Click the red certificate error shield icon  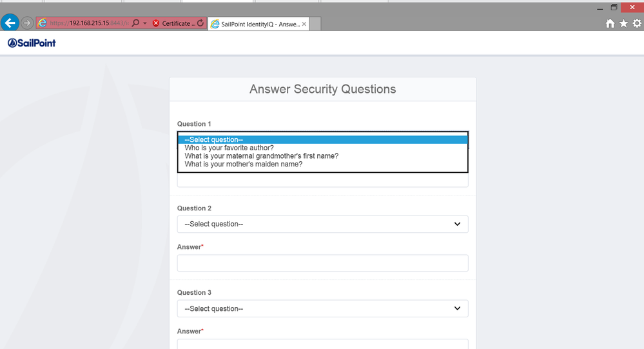pos(156,23)
